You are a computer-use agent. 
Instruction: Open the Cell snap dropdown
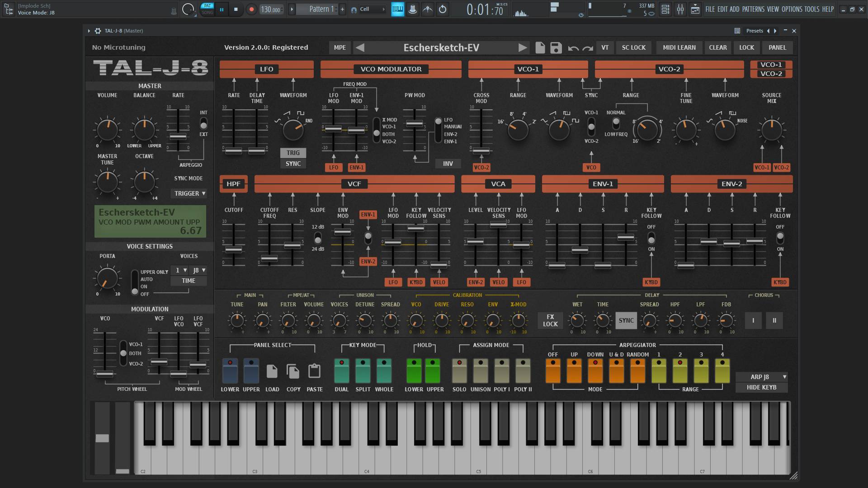[x=373, y=9]
